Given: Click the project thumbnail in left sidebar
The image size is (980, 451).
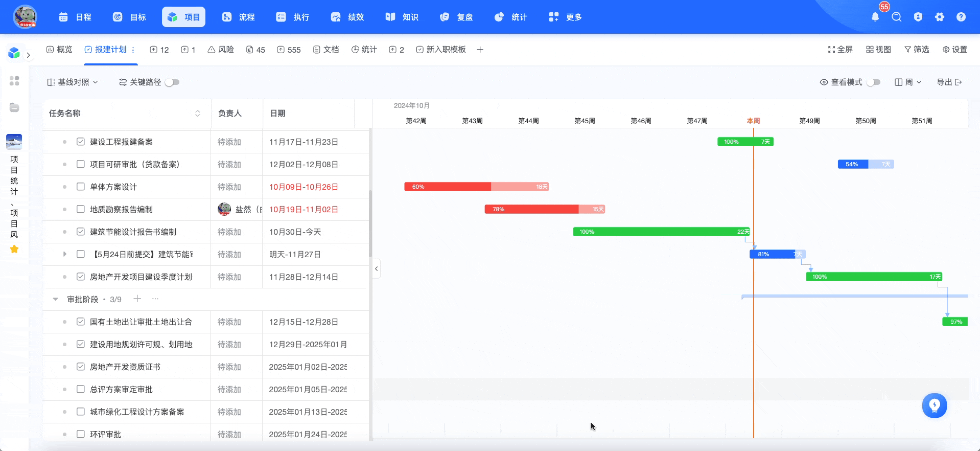Looking at the screenshot, I should coord(14,142).
